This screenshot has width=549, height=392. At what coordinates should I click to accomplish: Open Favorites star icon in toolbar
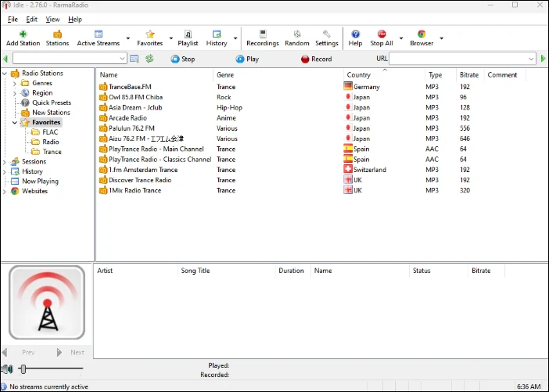(x=150, y=38)
